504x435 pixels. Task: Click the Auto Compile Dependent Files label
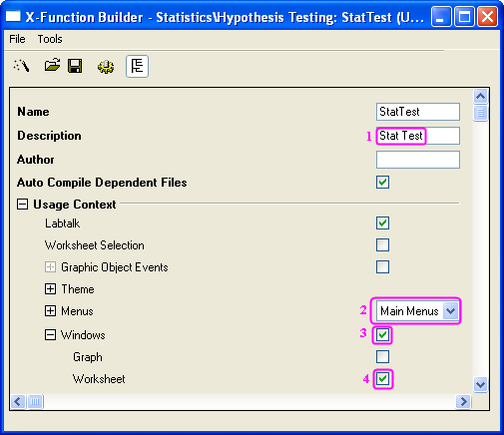pos(102,183)
